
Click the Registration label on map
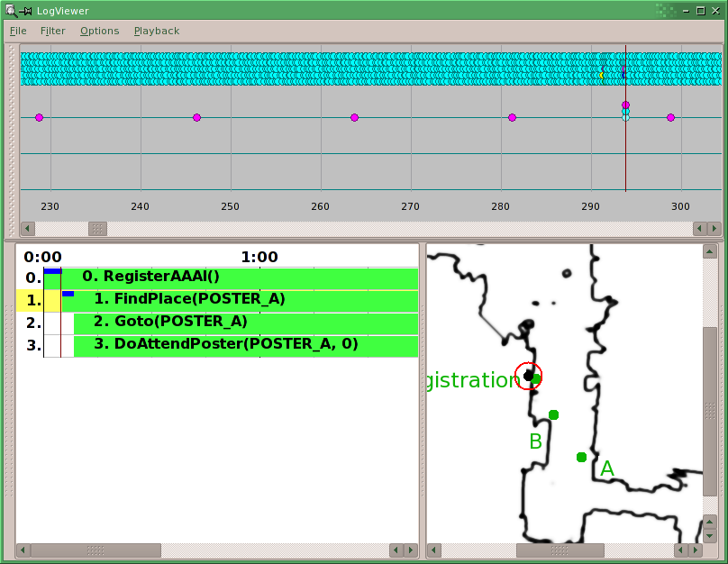(x=474, y=381)
